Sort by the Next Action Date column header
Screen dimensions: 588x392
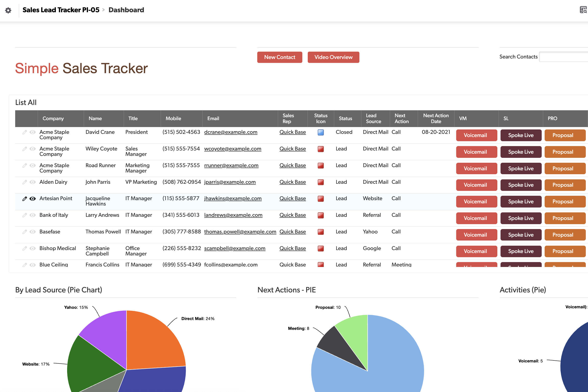[x=436, y=118]
